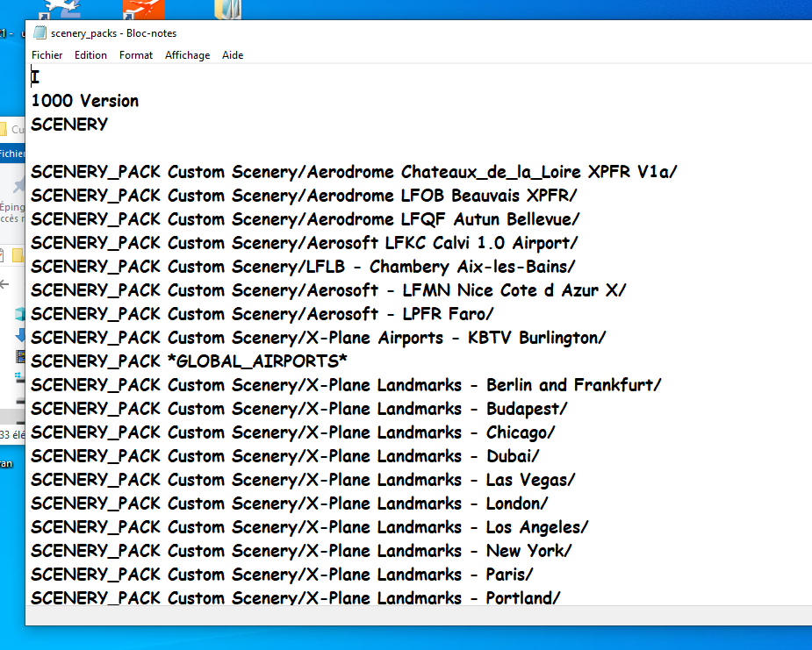Click the Berlin and Frankfurt landmarks line
This screenshot has width=812, height=650.
[x=346, y=385]
